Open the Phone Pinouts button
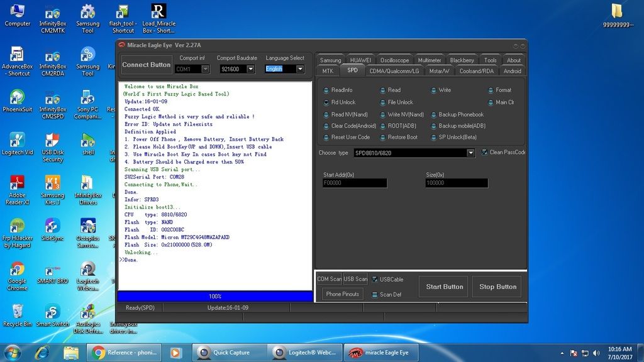This screenshot has width=644, height=362. click(343, 294)
